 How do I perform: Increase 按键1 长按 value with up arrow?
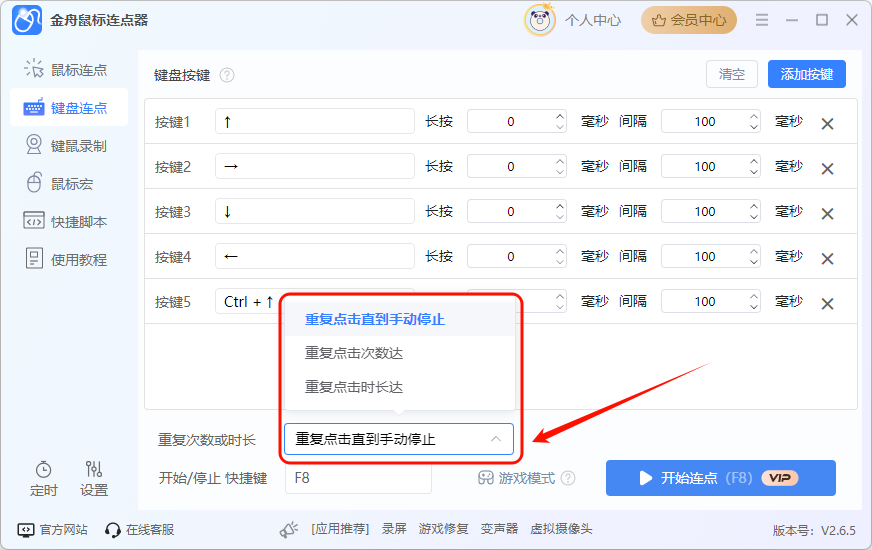tap(559, 116)
